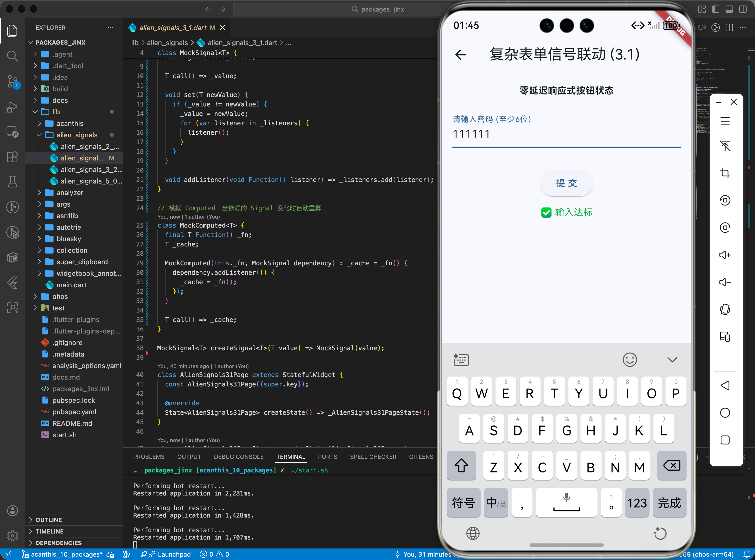Toggle the 输入达标 green checkbox
The image size is (755, 560).
(546, 213)
